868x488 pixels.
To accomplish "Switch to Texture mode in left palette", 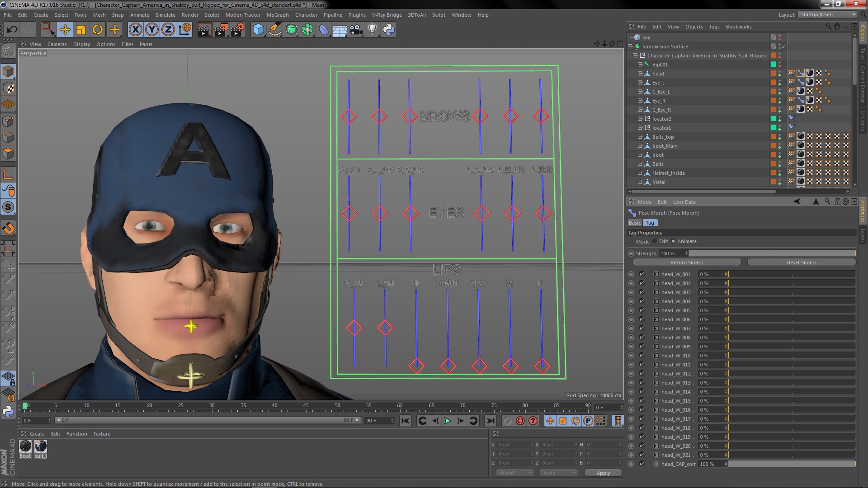I will pyautogui.click(x=8, y=88).
